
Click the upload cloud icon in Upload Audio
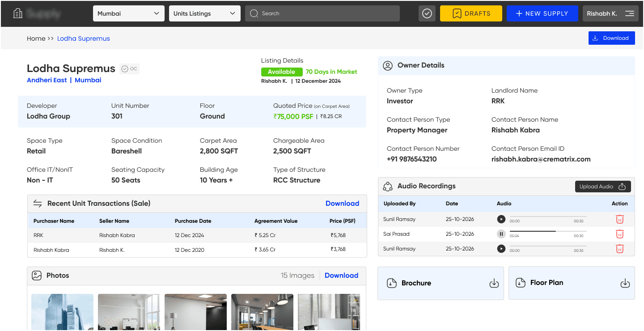[622, 187]
